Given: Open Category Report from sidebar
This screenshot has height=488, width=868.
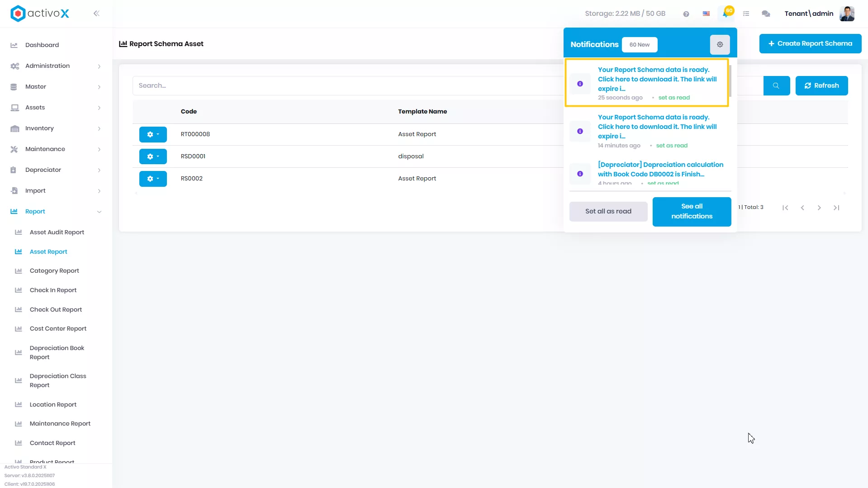Looking at the screenshot, I should pos(54,271).
